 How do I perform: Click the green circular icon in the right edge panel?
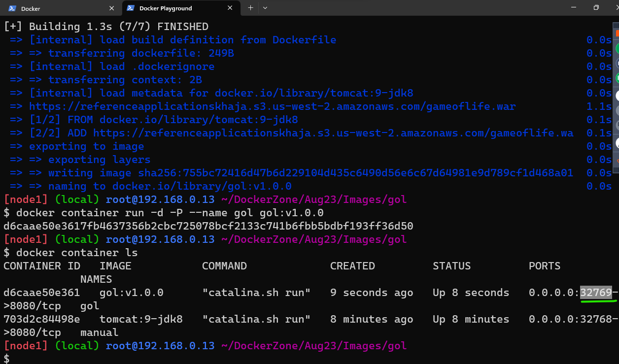(616, 48)
